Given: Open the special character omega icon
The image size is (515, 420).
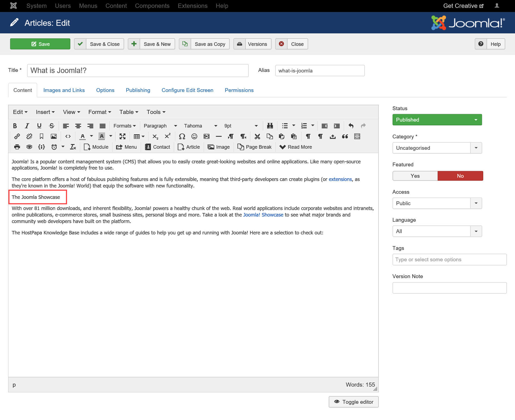Looking at the screenshot, I should [182, 136].
